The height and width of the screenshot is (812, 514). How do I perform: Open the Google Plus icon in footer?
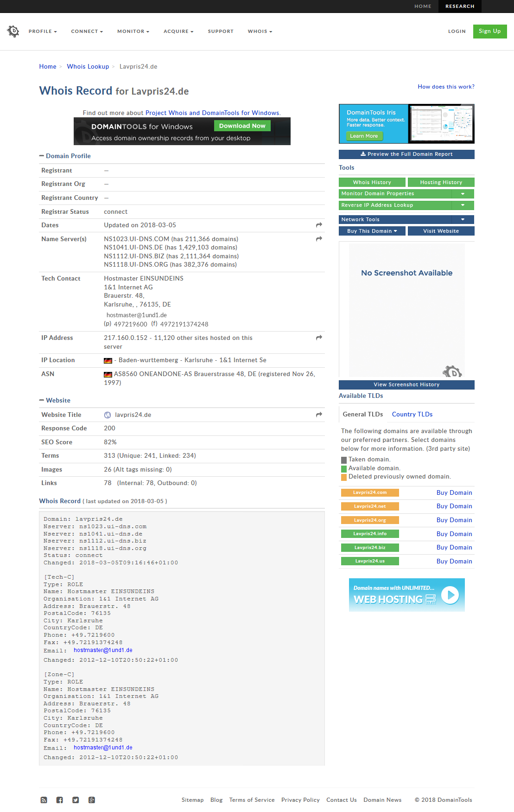[92, 800]
